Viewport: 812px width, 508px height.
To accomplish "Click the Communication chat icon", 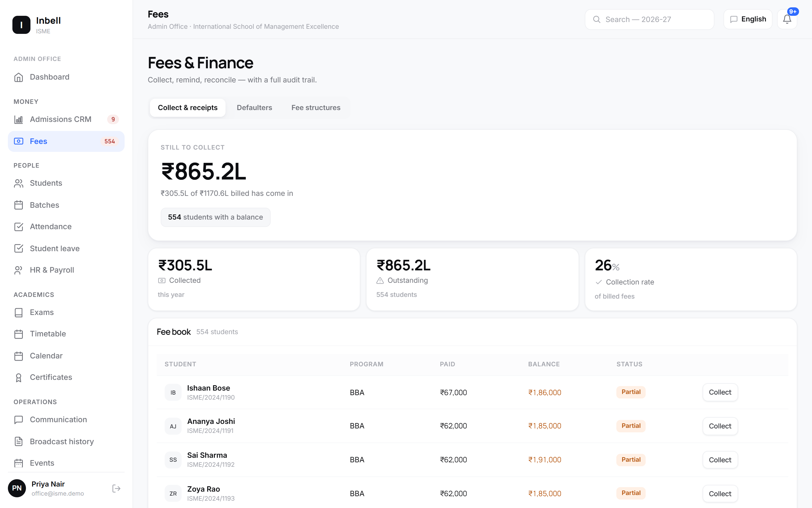I will point(18,420).
